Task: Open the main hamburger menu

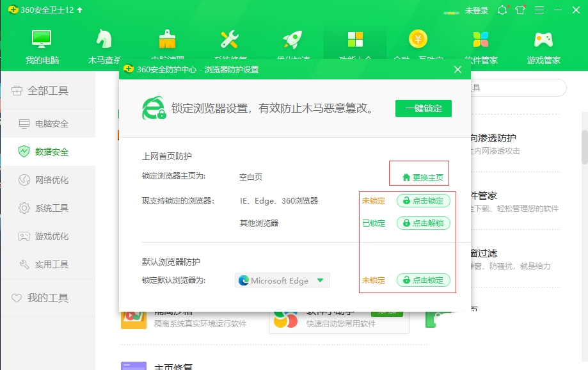Action: pyautogui.click(x=539, y=10)
